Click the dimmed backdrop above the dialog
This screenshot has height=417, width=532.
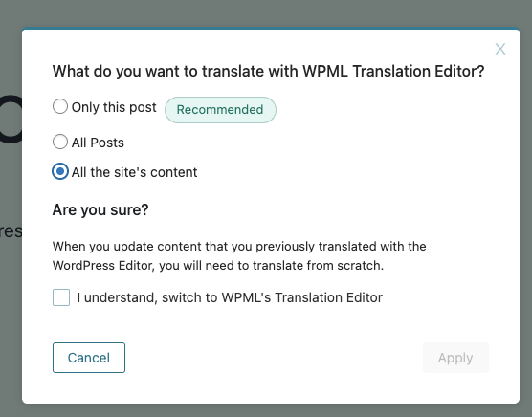[x=266, y=13]
